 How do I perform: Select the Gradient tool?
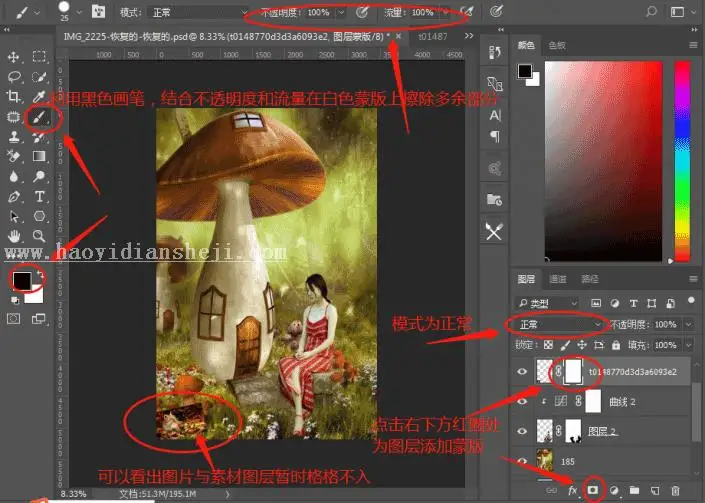[39, 156]
